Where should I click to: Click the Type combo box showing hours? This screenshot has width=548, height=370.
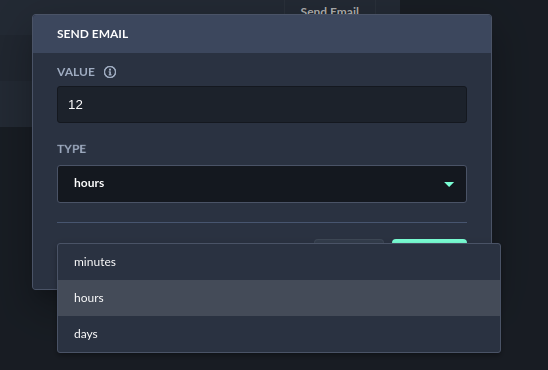click(262, 184)
